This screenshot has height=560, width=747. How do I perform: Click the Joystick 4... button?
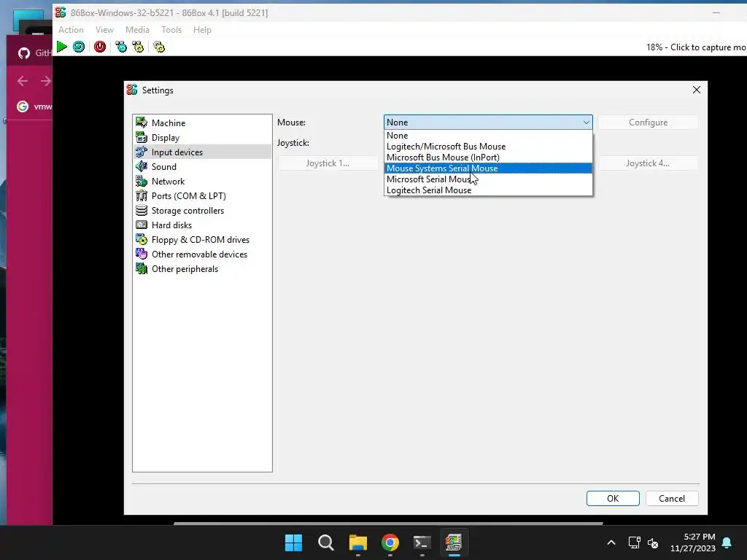(x=648, y=163)
